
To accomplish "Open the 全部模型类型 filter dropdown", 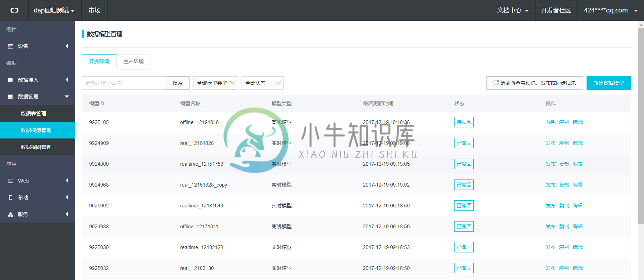I will coord(216,83).
